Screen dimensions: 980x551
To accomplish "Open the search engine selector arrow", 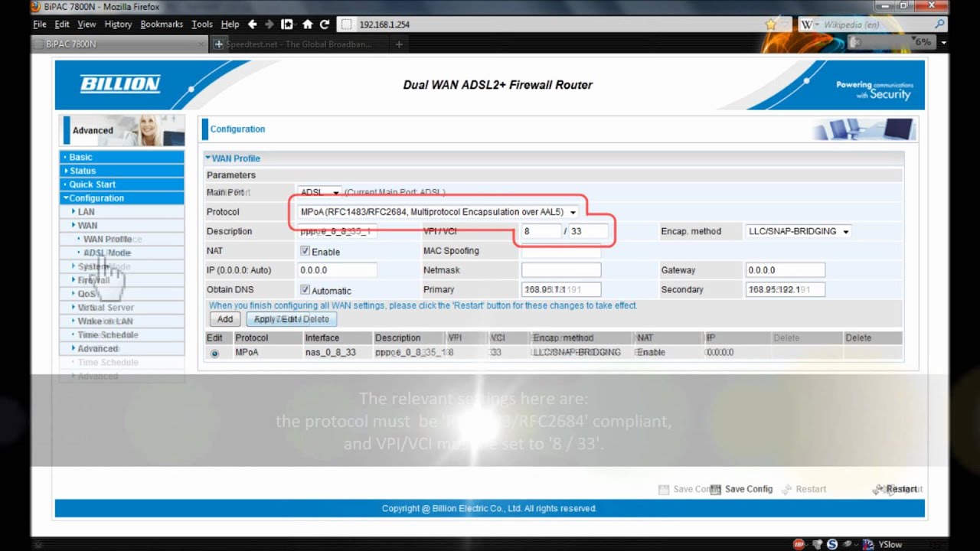I will tap(818, 24).
